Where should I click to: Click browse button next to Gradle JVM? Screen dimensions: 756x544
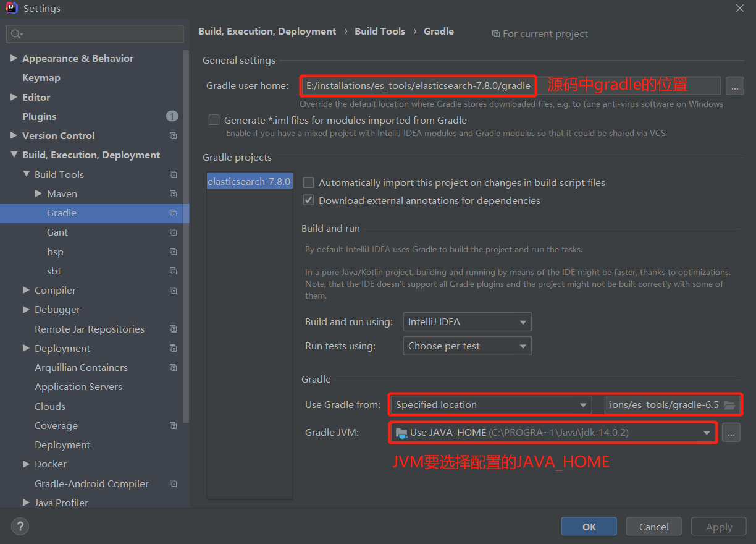click(x=731, y=433)
